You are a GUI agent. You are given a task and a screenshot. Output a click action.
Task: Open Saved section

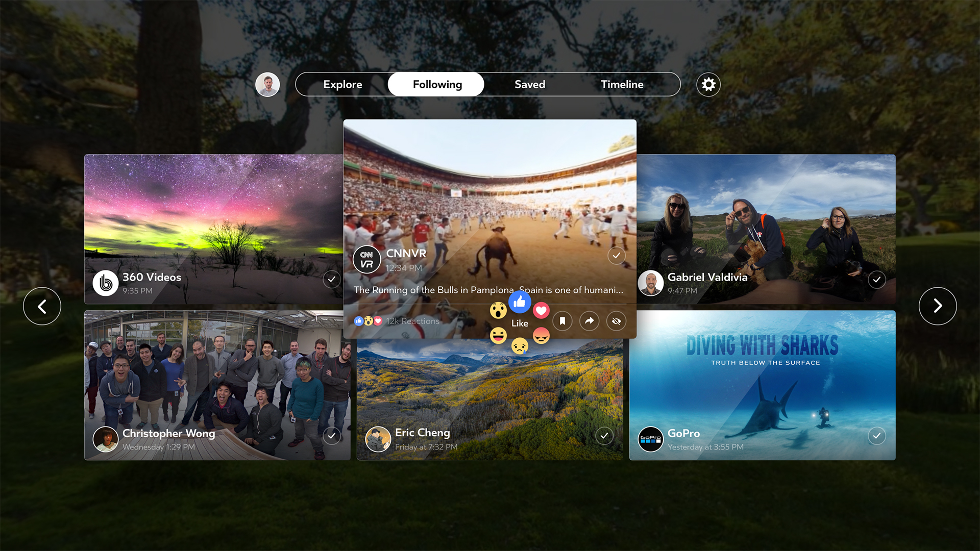(530, 84)
